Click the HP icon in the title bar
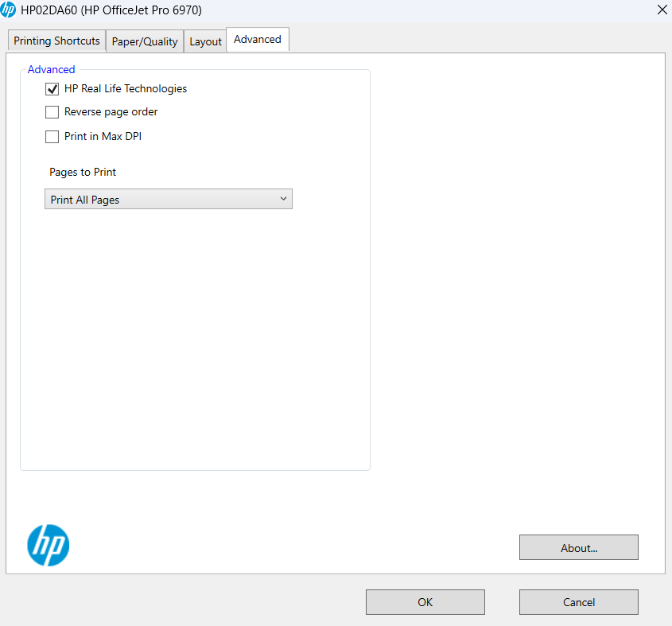Viewport: 672px width, 626px height. coord(8,10)
